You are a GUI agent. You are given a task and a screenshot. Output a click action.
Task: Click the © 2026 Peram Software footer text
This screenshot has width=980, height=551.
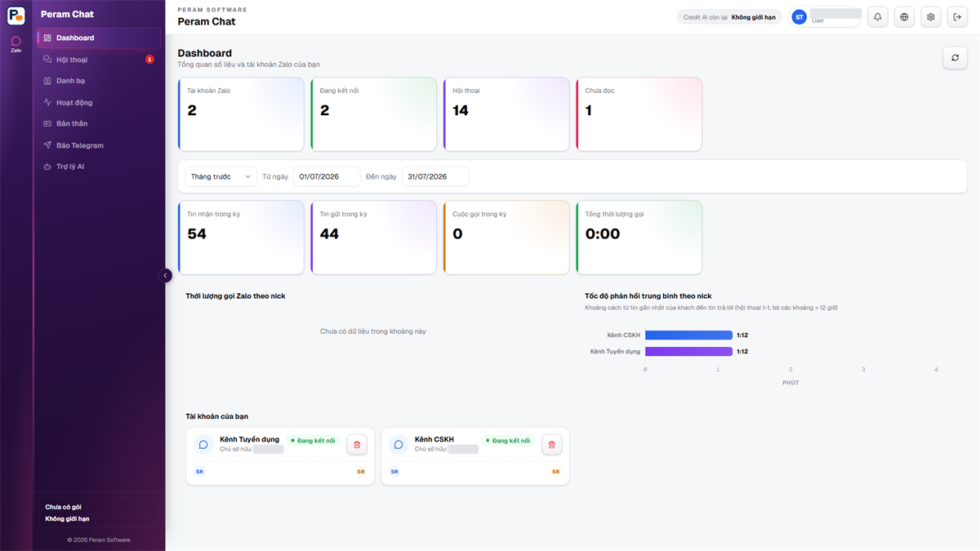pos(99,540)
